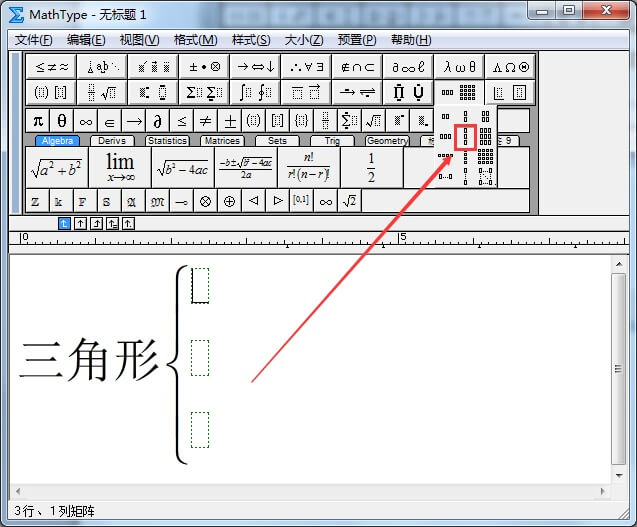Open the spaces and ellipses palette
637x527 pixels.
click(x=102, y=67)
